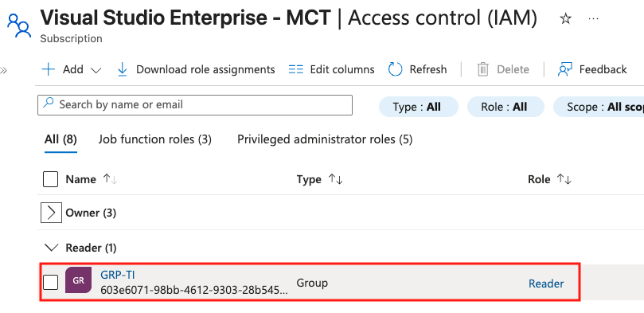This screenshot has width=644, height=313.
Task: Click the Refresh circular arrow icon
Action: click(x=396, y=69)
